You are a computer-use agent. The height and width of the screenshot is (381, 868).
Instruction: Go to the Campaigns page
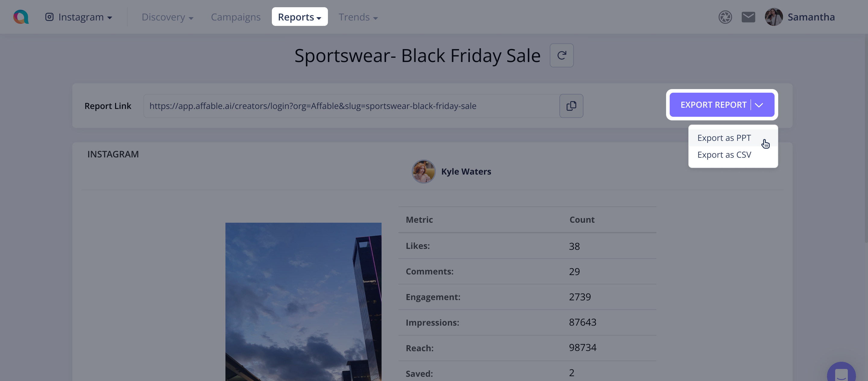[235, 17]
